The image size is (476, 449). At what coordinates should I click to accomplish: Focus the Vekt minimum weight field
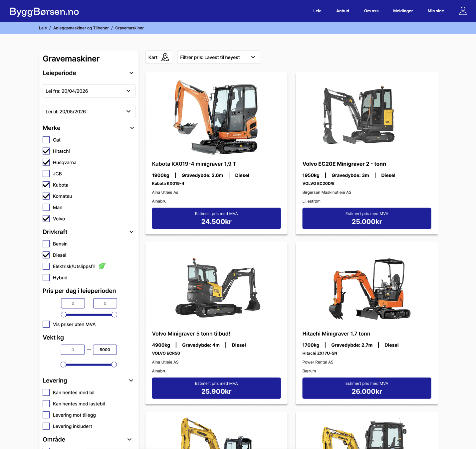click(x=73, y=350)
